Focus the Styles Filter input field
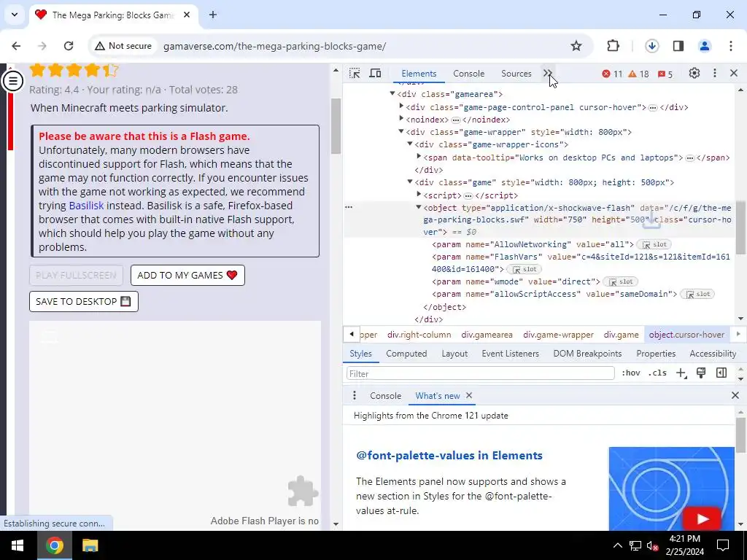747x560 pixels. tap(480, 373)
